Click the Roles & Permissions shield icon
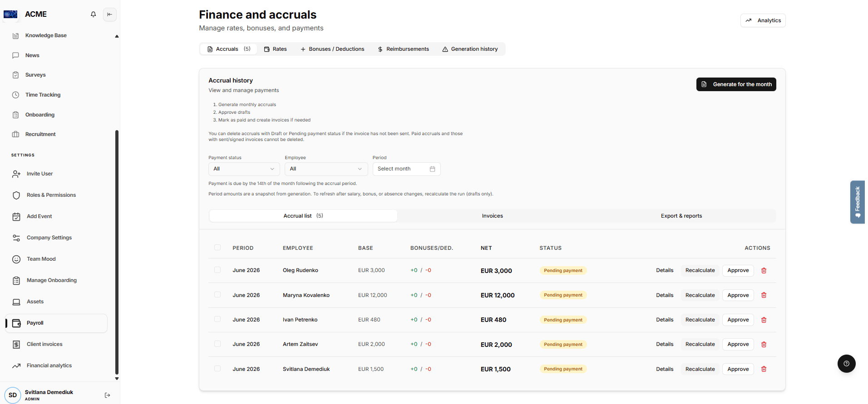 click(16, 195)
